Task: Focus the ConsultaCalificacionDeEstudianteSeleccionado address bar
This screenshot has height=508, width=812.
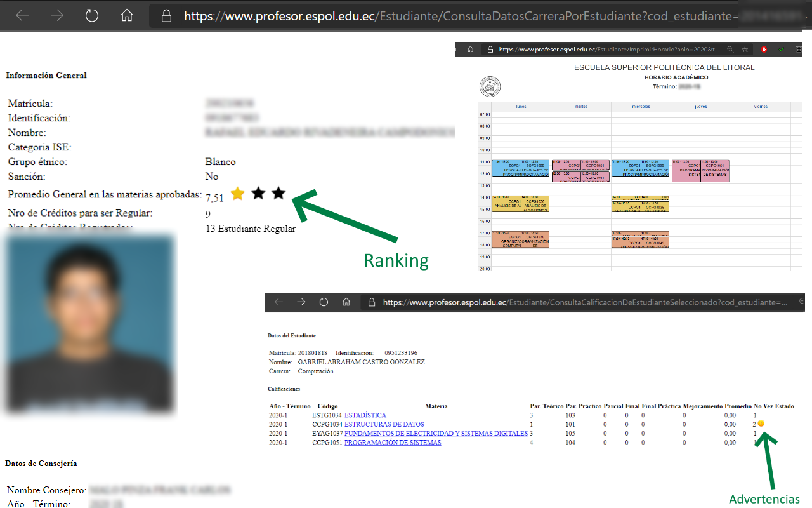Action: tap(584, 302)
